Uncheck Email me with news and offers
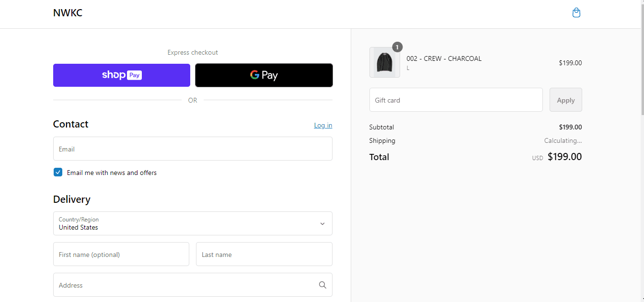The width and height of the screenshot is (644, 302). click(x=58, y=173)
